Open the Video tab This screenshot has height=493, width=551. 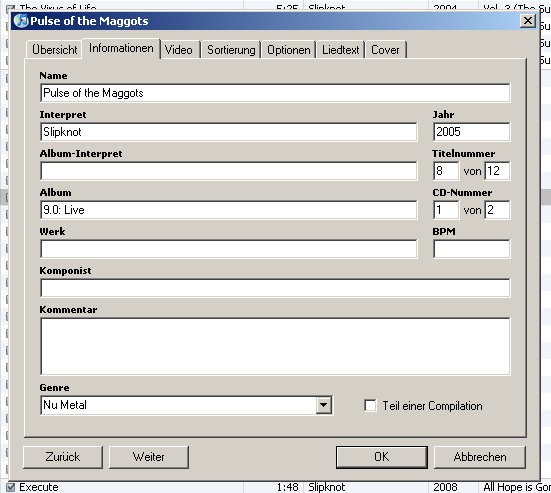coord(179,50)
